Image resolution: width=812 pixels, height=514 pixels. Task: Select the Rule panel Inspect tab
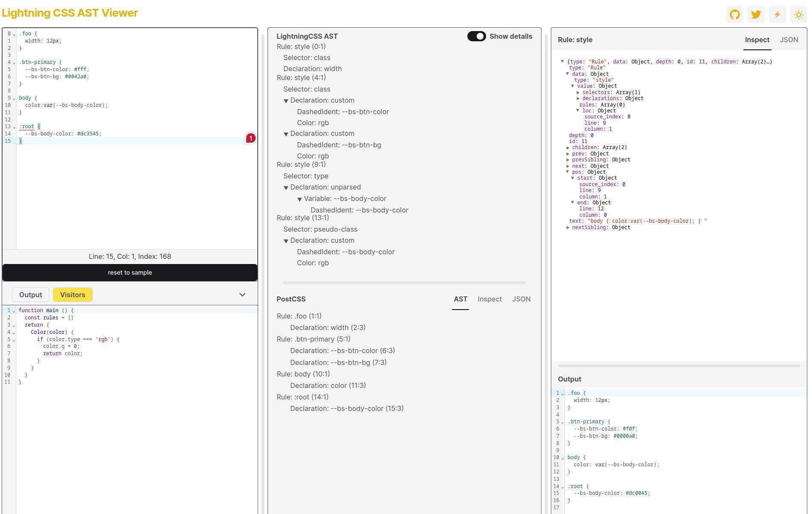[757, 40]
